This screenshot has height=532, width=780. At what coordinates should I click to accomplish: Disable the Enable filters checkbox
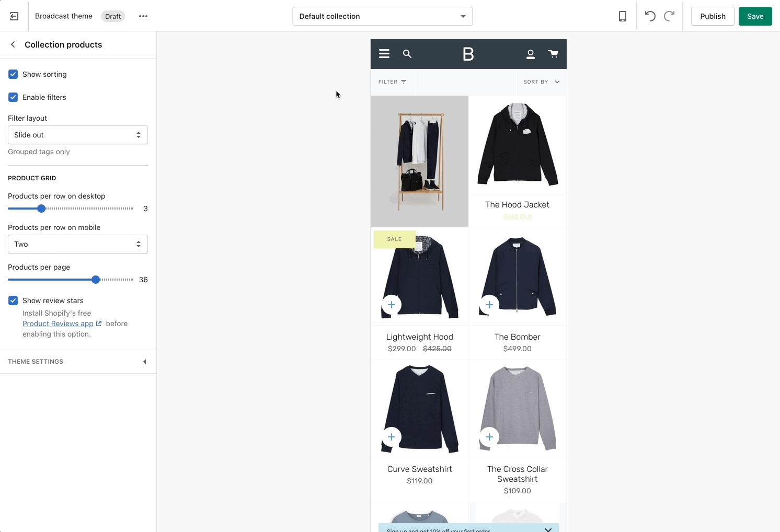13,97
